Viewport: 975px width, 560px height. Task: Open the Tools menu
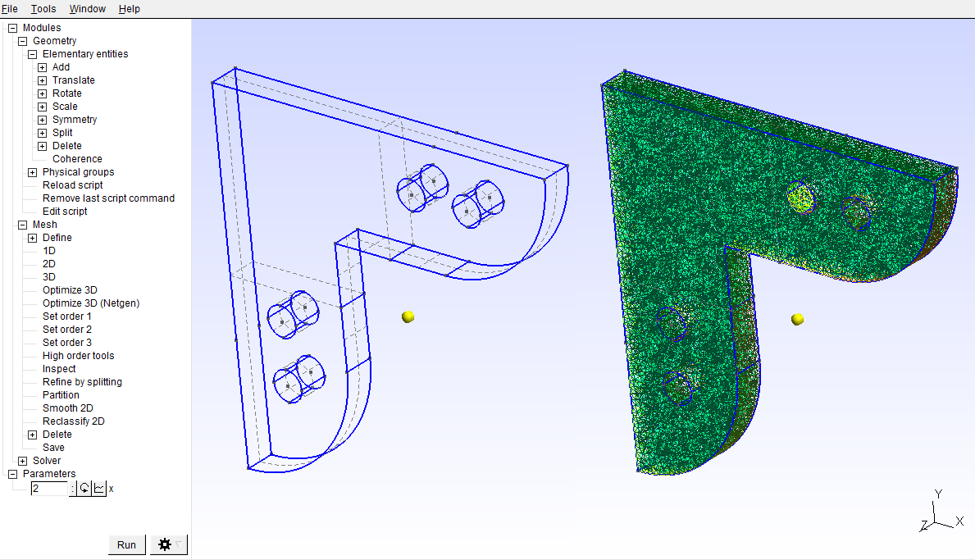point(43,9)
